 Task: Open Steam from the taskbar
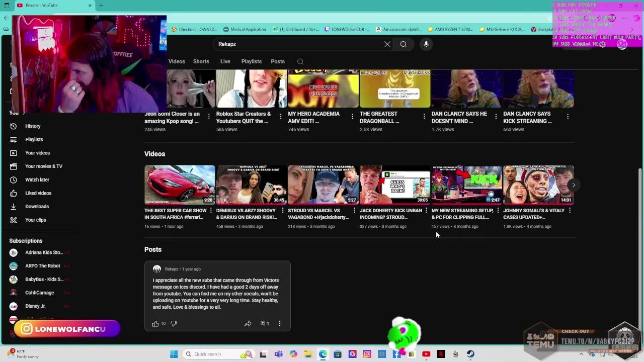point(470,354)
